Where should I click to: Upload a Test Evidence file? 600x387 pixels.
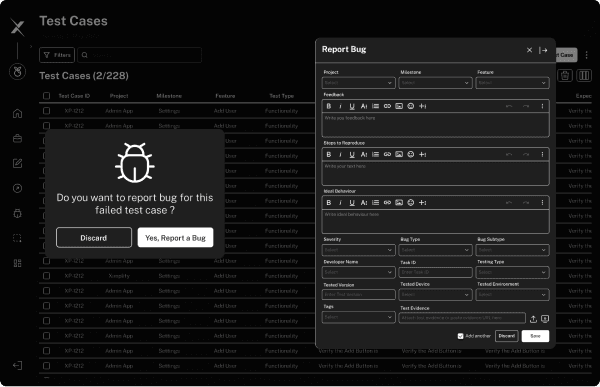(533, 318)
